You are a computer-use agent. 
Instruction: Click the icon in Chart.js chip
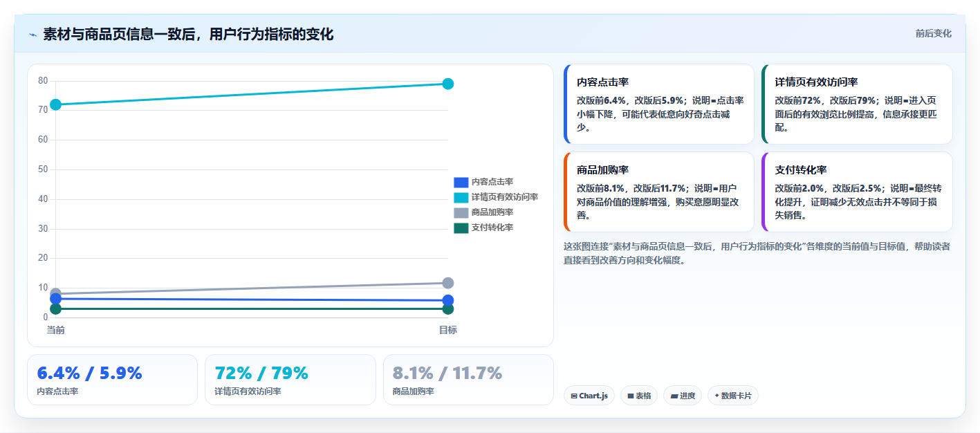point(574,396)
